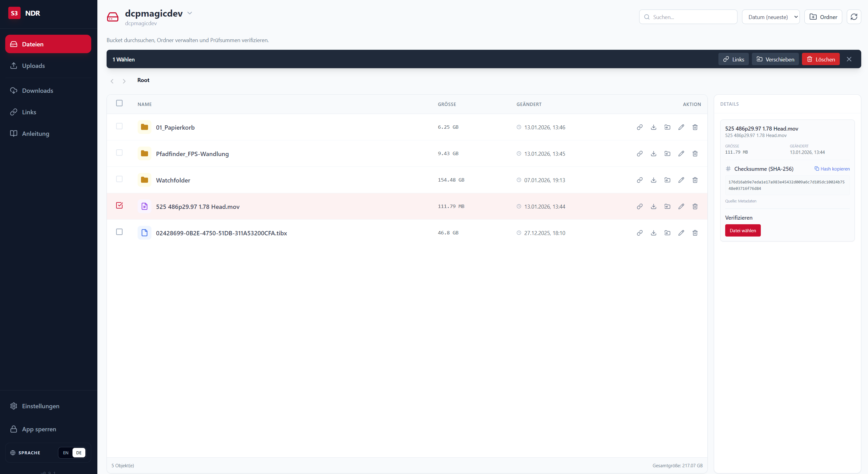Refresh the bucket file list
Screen dimensions: 868x474
[854, 17]
